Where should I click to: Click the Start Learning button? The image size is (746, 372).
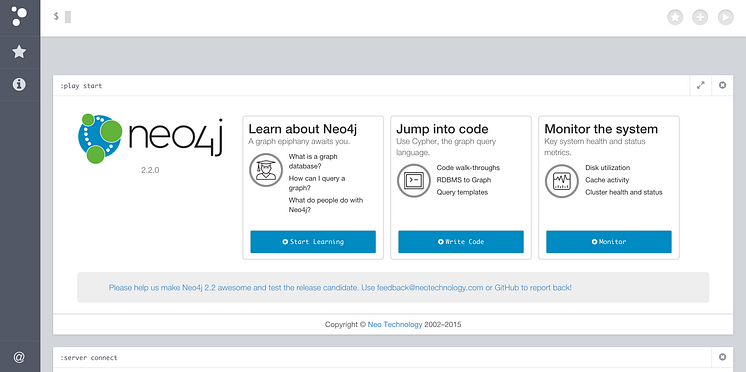(313, 242)
